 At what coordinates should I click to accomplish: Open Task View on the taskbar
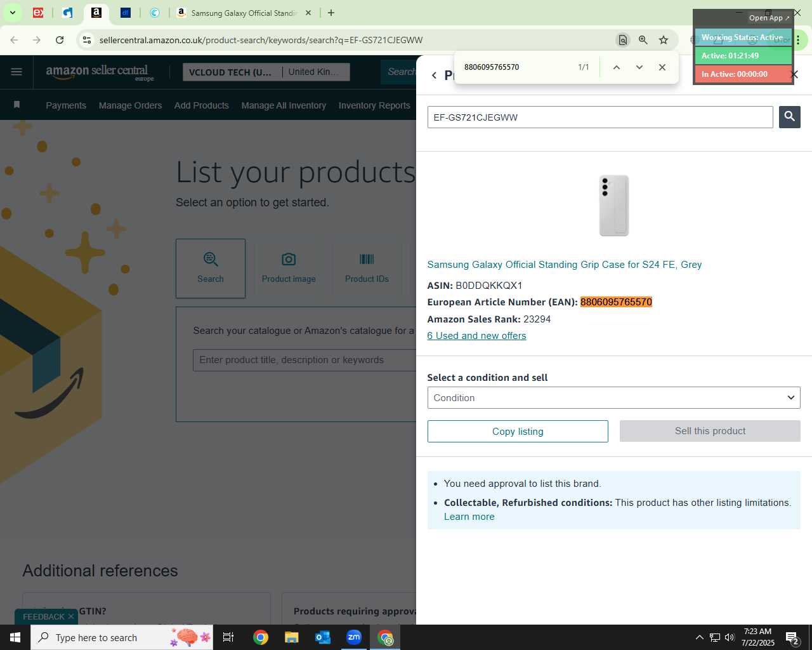(228, 637)
